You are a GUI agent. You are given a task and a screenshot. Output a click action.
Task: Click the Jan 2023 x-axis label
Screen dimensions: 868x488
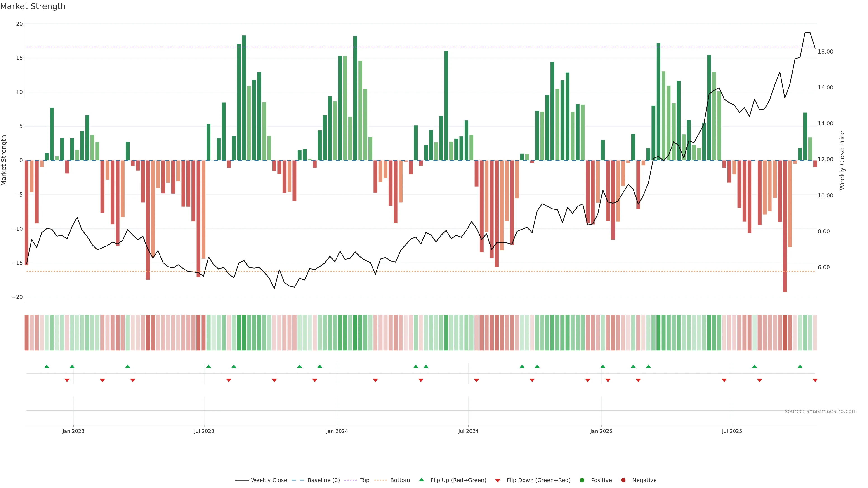tap(73, 431)
